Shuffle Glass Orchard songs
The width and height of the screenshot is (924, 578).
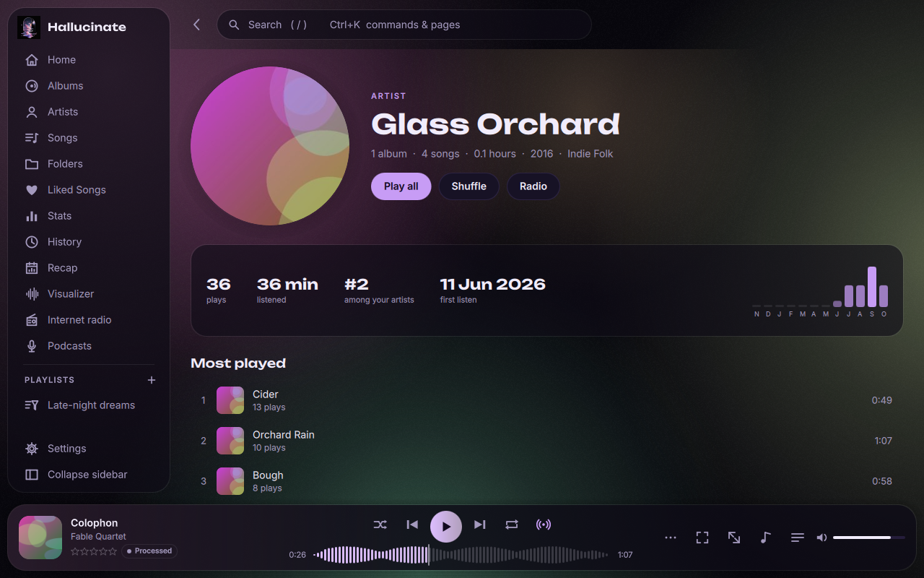[x=469, y=186]
